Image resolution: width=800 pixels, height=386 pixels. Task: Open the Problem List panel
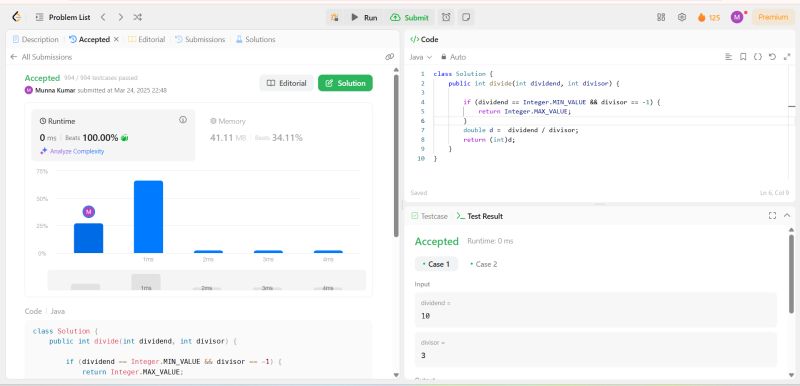63,17
